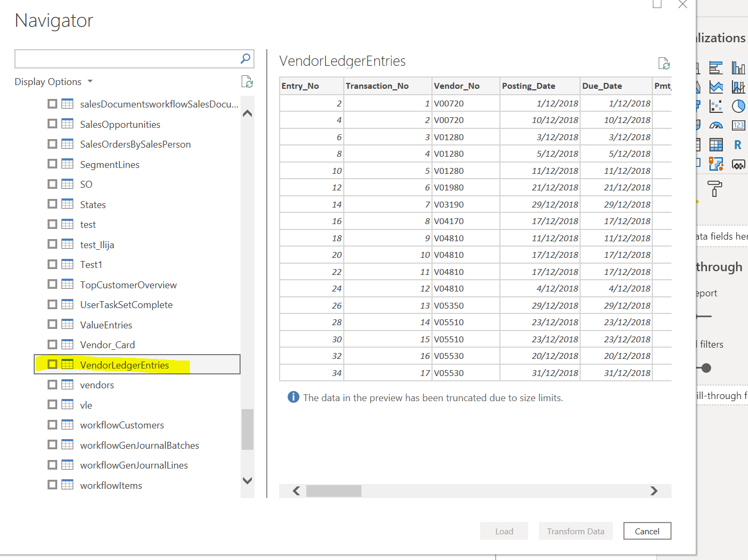Select the ValueEntries table item
This screenshot has height=560, width=748.
(x=106, y=325)
